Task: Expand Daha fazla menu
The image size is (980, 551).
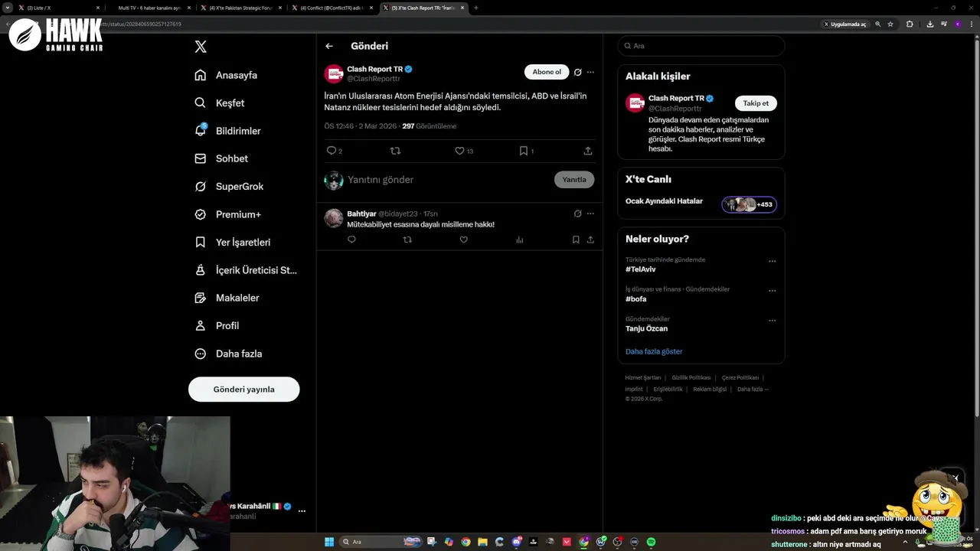Action: [x=228, y=354]
